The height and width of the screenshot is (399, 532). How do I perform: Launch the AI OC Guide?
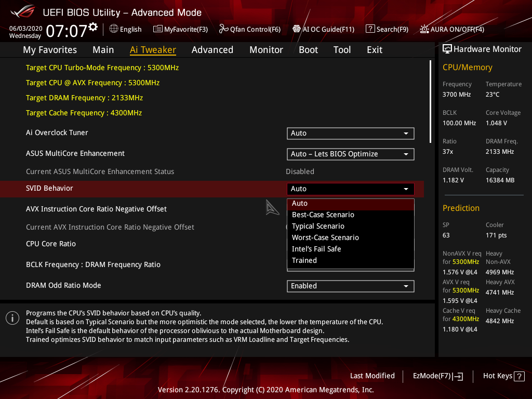point(324,29)
